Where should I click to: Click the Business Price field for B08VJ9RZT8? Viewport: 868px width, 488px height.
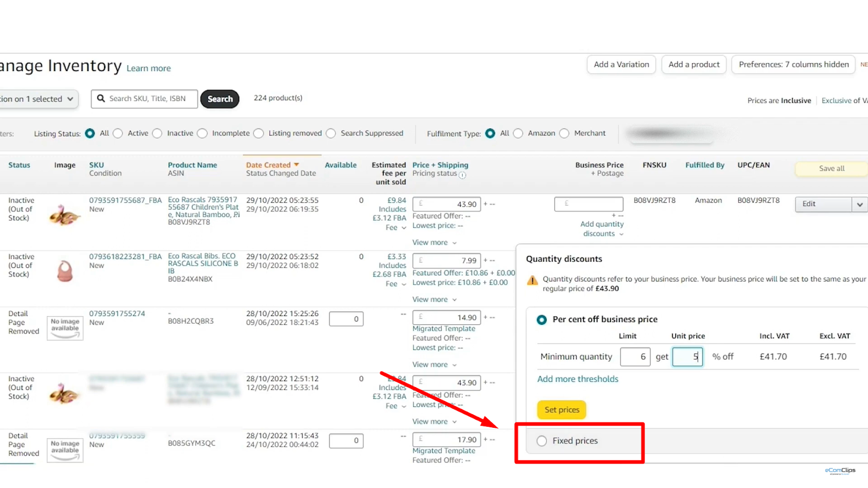pos(589,204)
